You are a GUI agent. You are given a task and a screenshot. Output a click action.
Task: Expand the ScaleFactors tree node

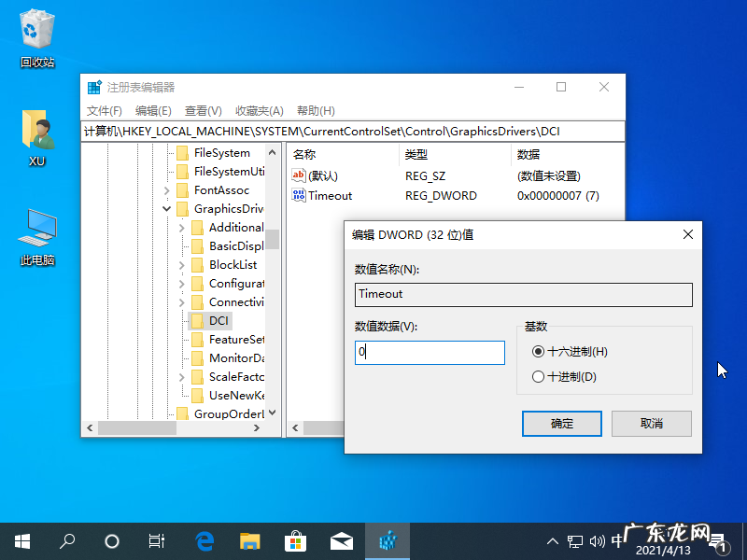pyautogui.click(x=182, y=377)
